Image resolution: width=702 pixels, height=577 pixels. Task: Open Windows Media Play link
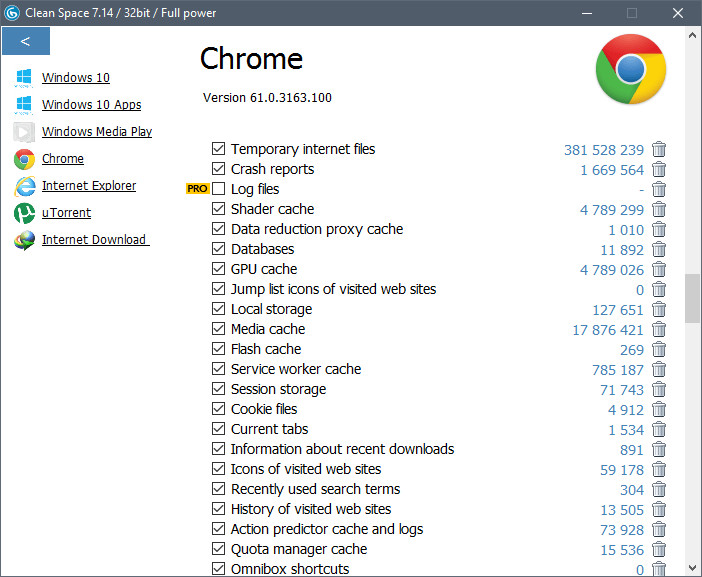pyautogui.click(x=97, y=132)
